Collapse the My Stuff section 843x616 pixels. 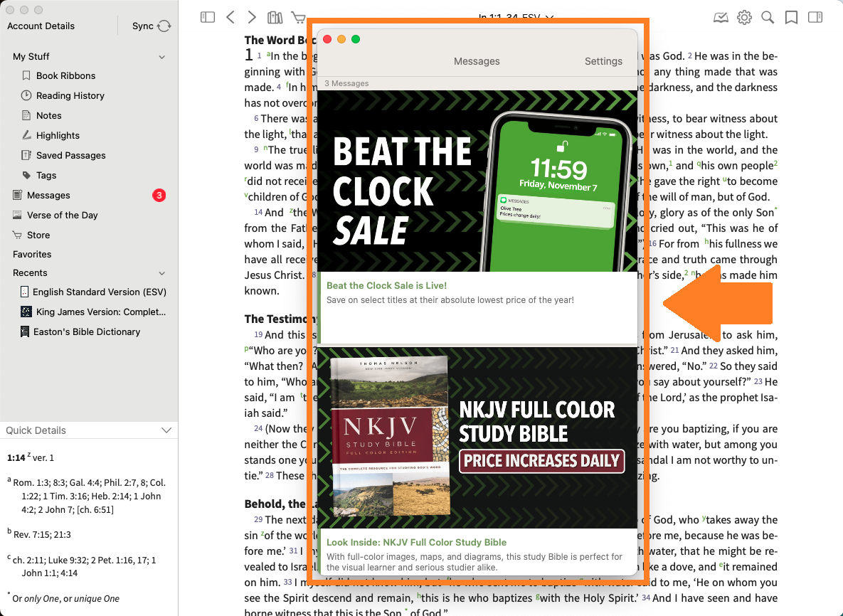tap(162, 57)
